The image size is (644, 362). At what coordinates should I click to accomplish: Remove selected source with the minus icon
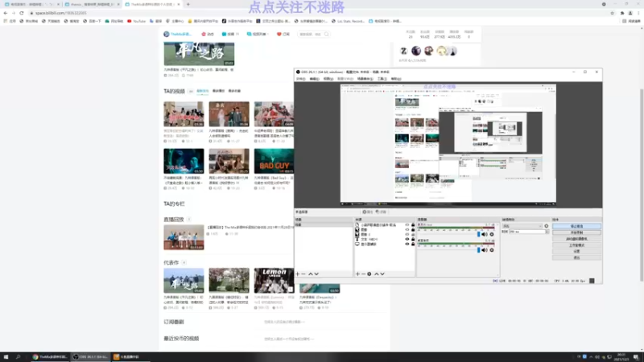point(363,274)
